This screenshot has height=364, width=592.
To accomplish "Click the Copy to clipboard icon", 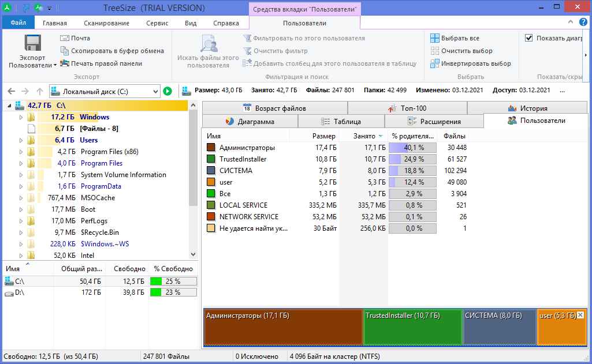I will (65, 51).
